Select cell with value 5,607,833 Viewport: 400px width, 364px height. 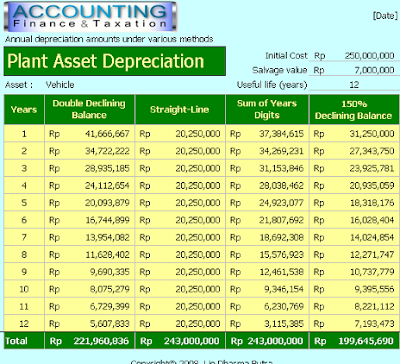pos(89,323)
